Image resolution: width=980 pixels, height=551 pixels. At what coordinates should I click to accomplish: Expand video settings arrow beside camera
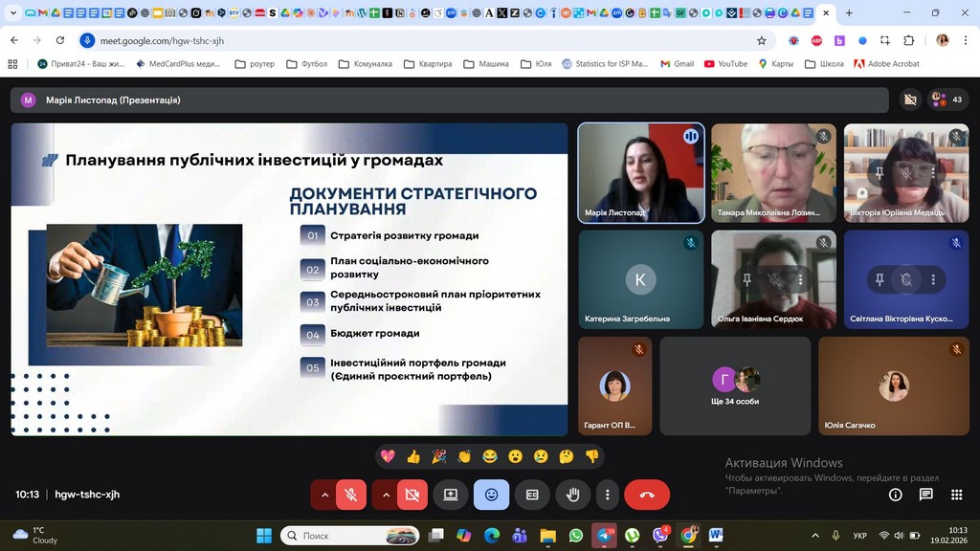click(386, 495)
